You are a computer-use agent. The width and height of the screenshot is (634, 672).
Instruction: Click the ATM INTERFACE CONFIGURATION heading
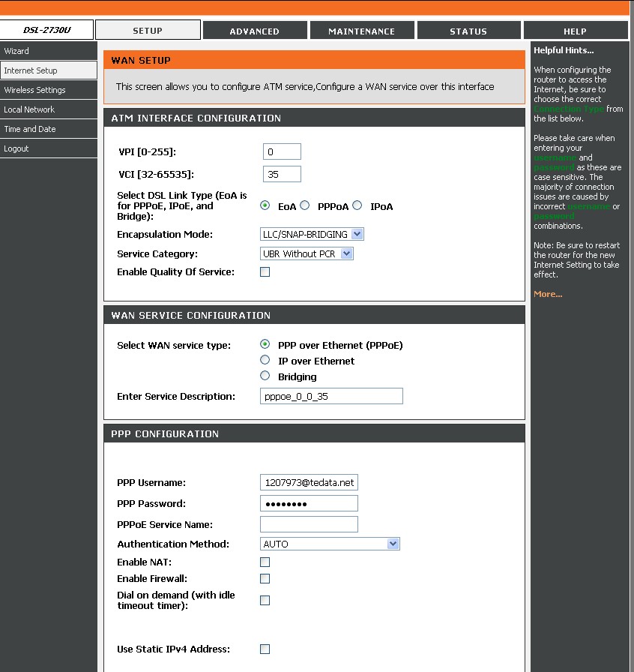point(196,118)
